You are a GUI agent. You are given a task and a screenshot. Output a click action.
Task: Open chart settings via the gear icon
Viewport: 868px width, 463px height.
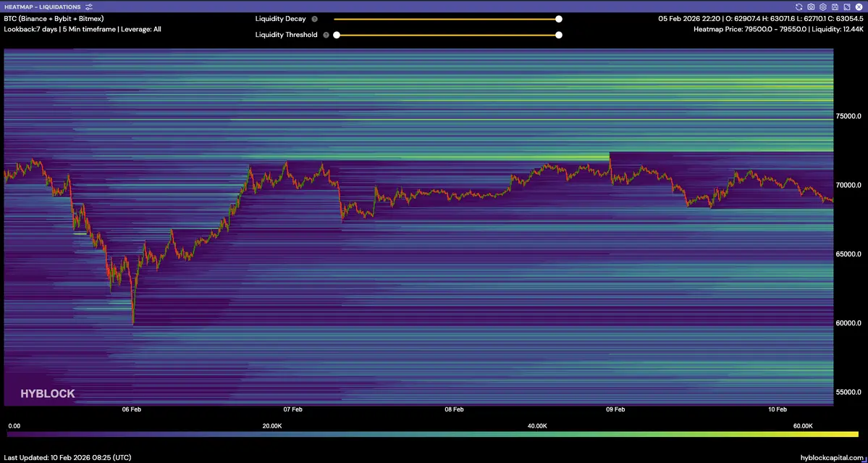[823, 7]
